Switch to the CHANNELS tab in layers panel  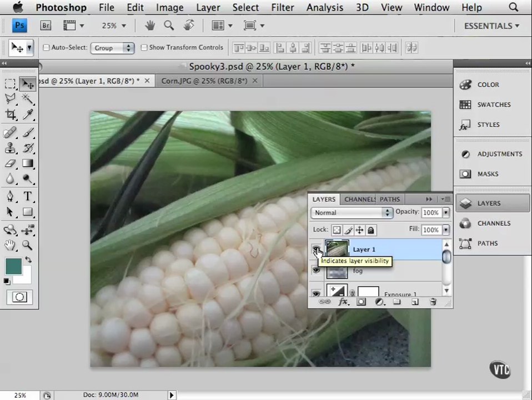pos(360,199)
